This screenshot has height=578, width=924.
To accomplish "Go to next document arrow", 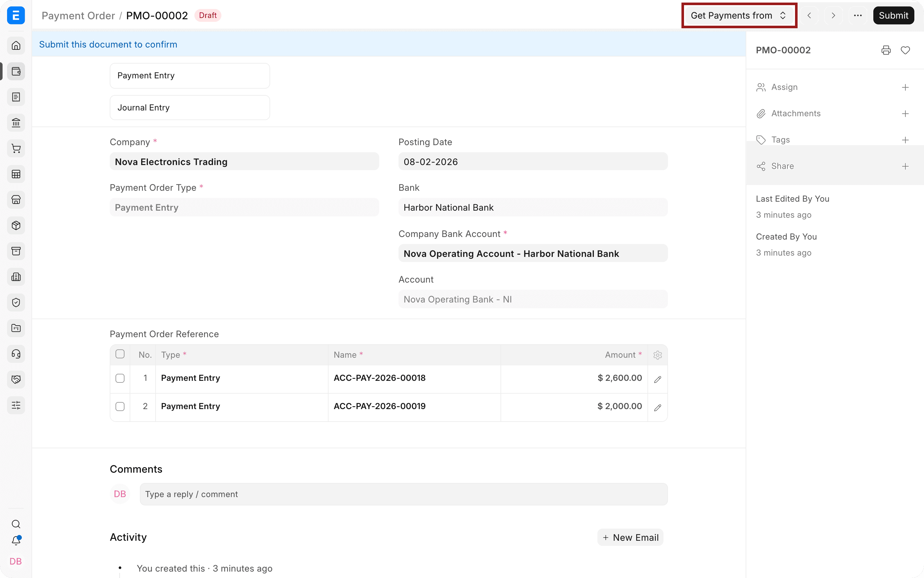I will coord(834,15).
